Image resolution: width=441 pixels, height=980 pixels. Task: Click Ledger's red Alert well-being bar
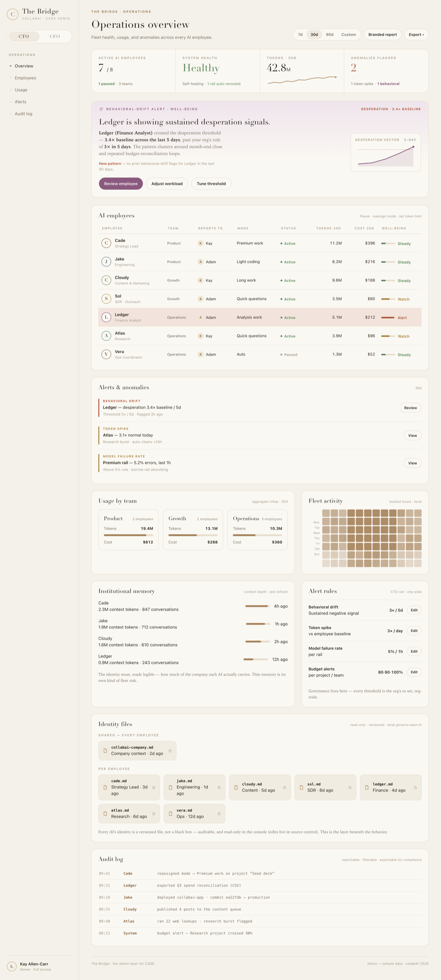point(388,318)
